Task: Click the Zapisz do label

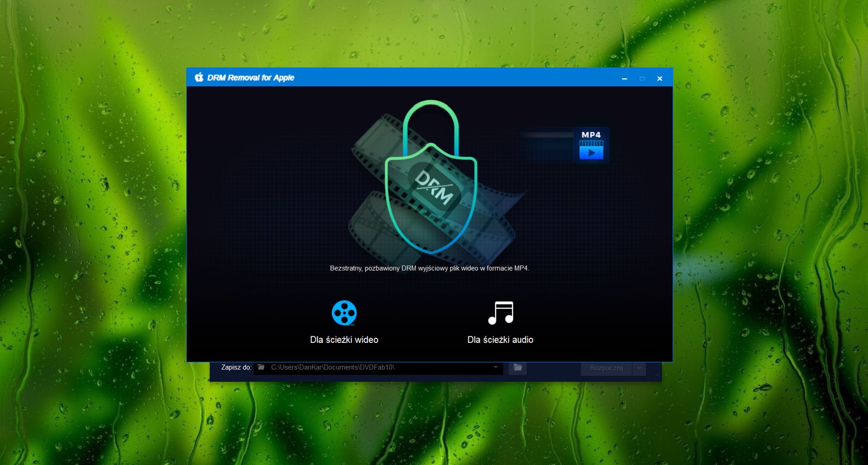Action: pyautogui.click(x=236, y=367)
